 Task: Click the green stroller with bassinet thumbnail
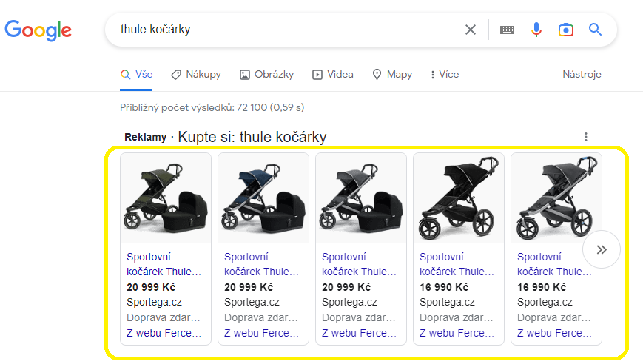click(166, 198)
